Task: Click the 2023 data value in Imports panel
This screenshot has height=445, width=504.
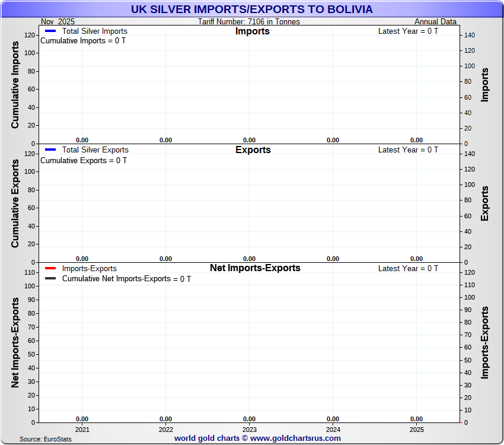Action: tap(250, 140)
